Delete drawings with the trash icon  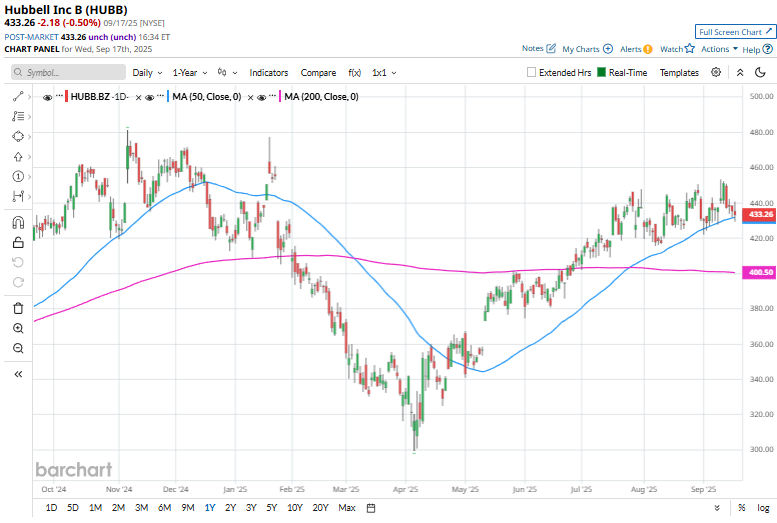point(18,308)
